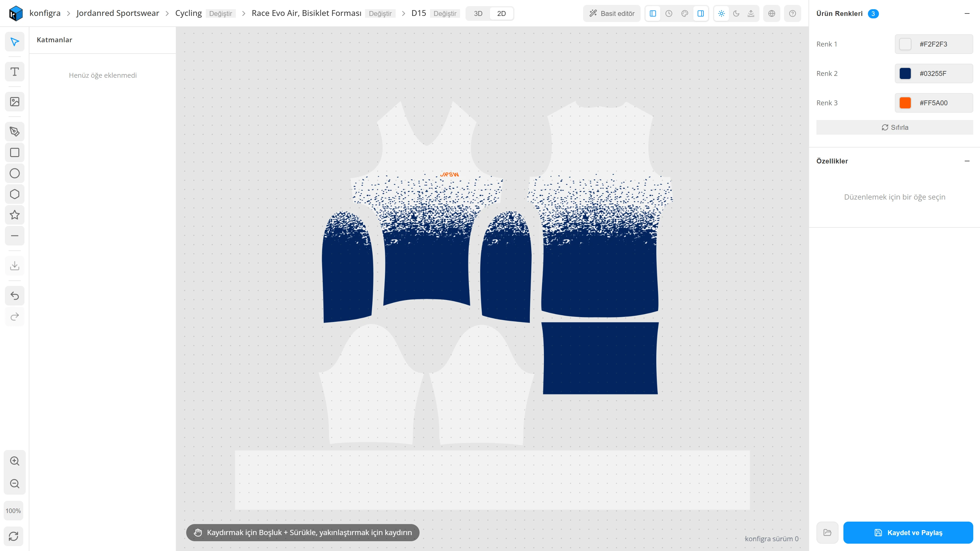Reset the canvas view with refresh icon

pos(13,536)
